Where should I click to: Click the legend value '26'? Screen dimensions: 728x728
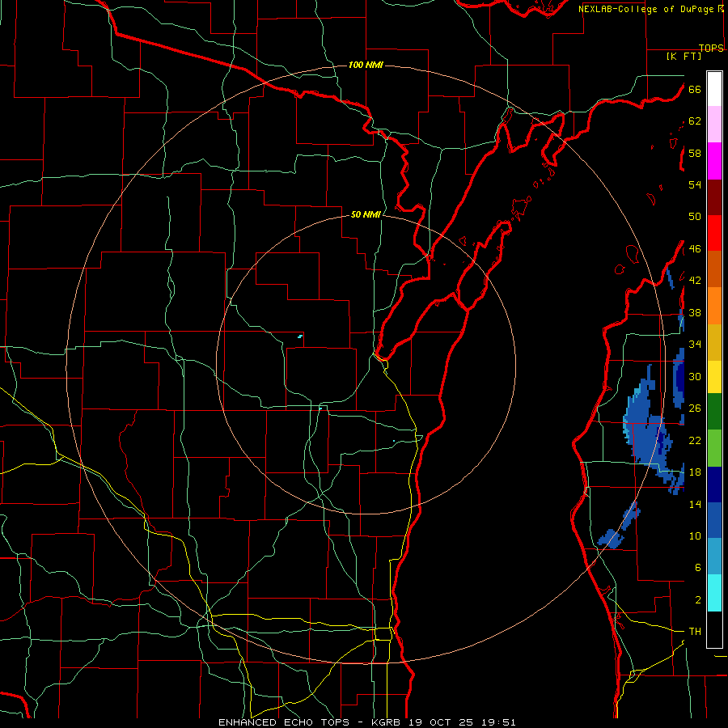pos(695,408)
